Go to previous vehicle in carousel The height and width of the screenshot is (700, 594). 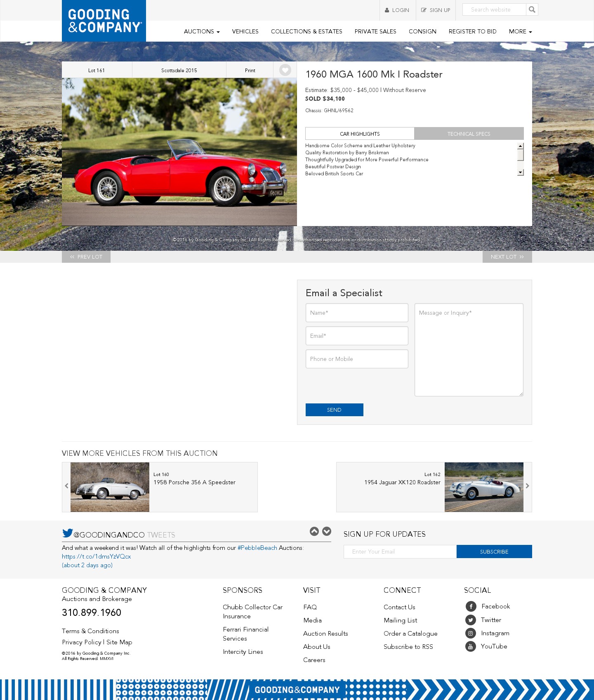point(66,486)
